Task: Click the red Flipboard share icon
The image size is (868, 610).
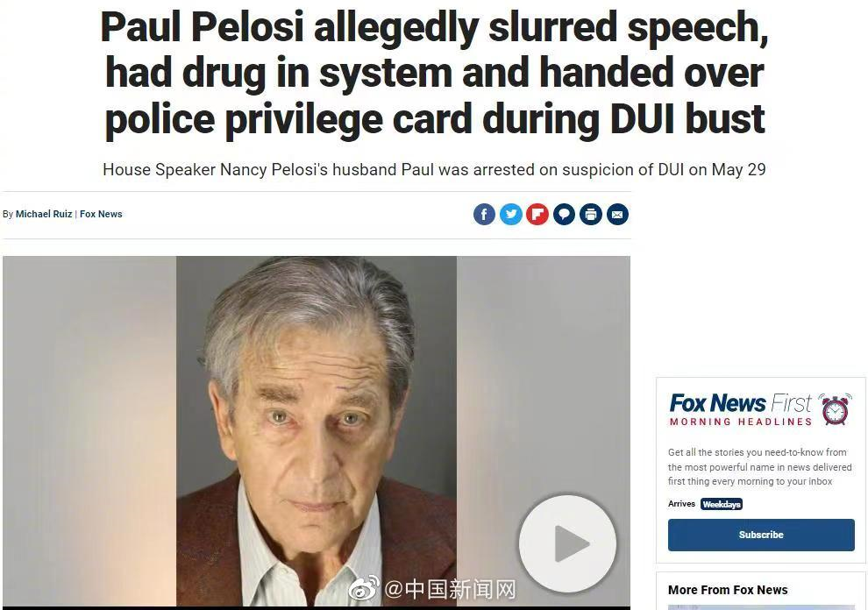Action: pos(537,214)
